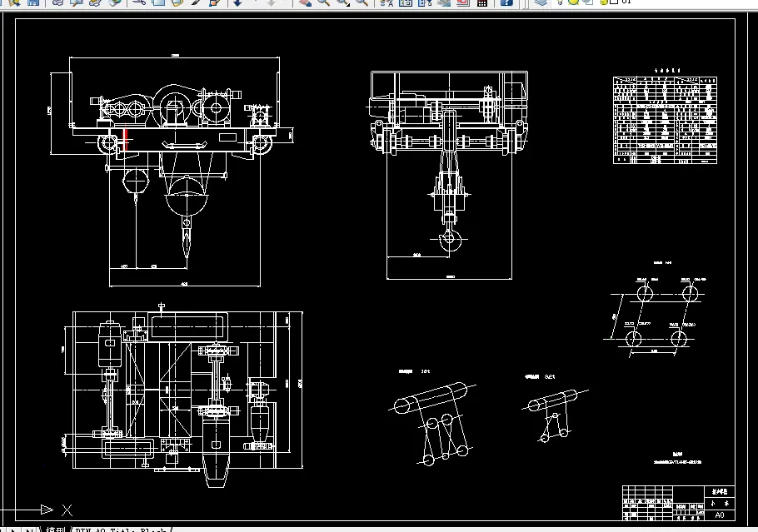The image size is (758, 532).
Task: Click the parameter table in the drawing
Action: [x=665, y=120]
